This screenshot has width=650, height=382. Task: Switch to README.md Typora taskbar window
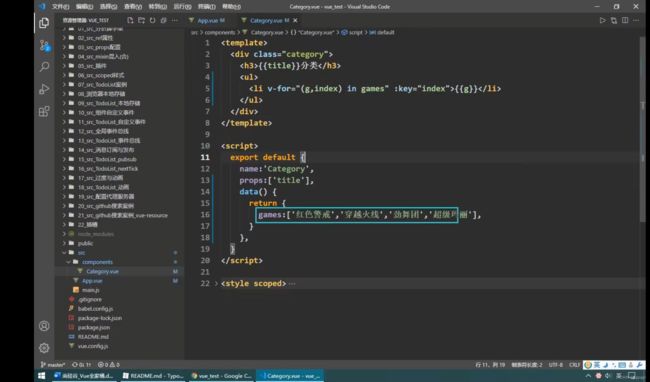pyautogui.click(x=153, y=376)
